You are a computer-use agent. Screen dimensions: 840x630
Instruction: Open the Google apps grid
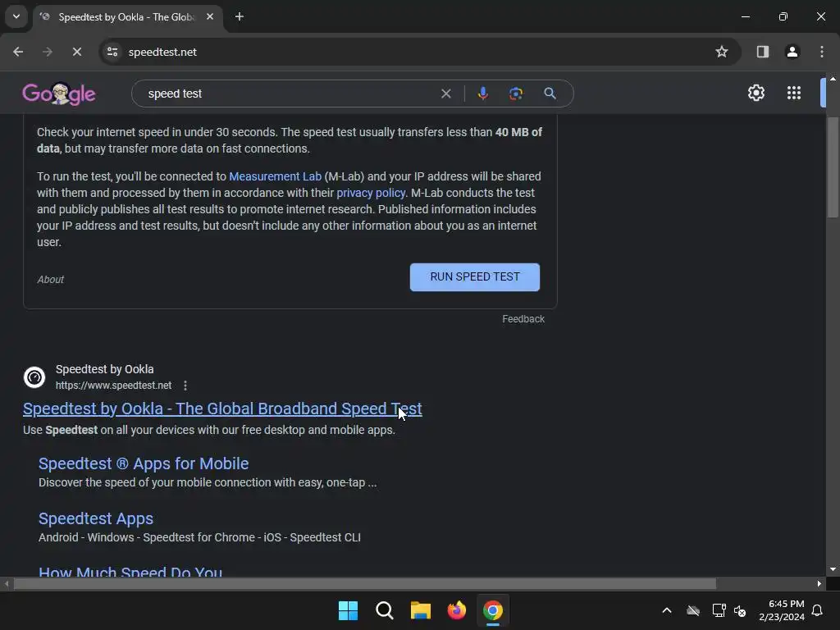(794, 94)
